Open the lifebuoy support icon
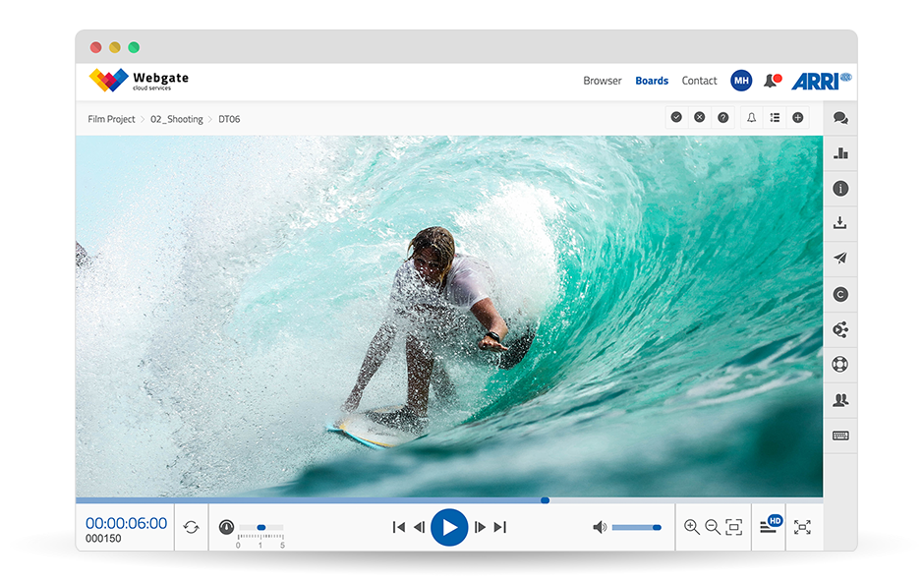Screen dimensions: 924x583 (839, 365)
